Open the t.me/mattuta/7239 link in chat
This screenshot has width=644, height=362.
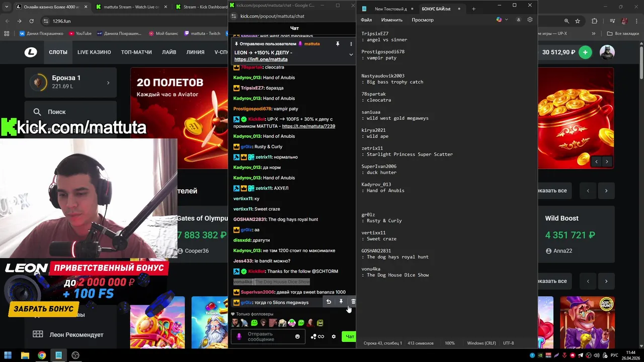tap(308, 126)
